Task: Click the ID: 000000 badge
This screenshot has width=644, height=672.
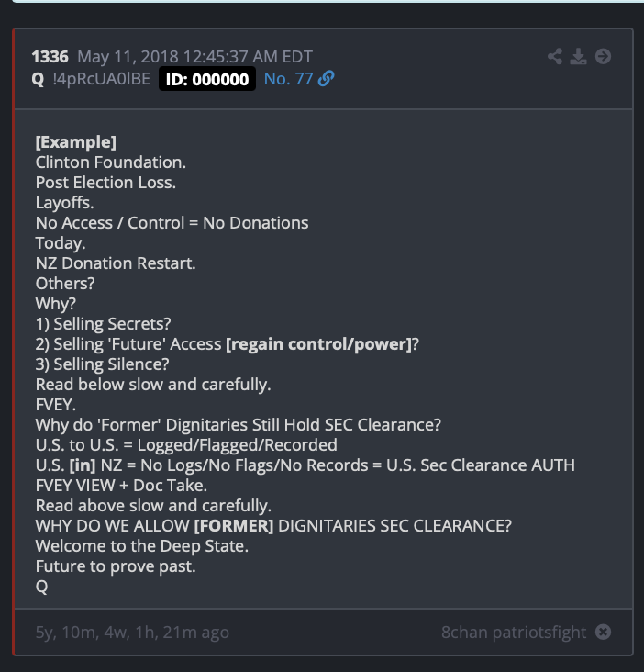Action: click(x=207, y=79)
